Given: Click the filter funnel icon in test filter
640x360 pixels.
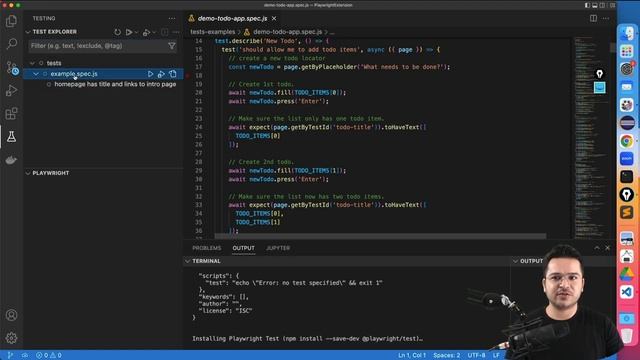Looking at the screenshot, I should (172, 46).
